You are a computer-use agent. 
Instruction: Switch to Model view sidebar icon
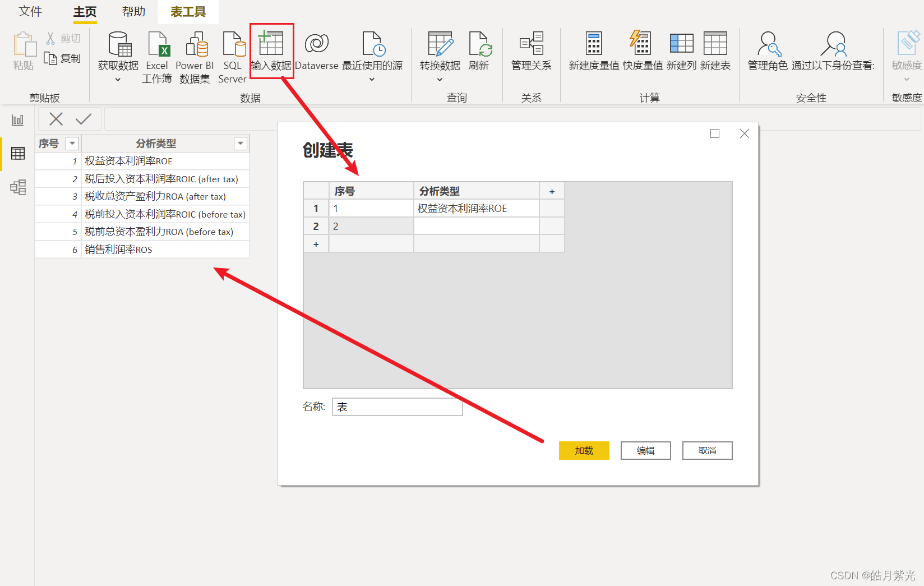click(18, 187)
